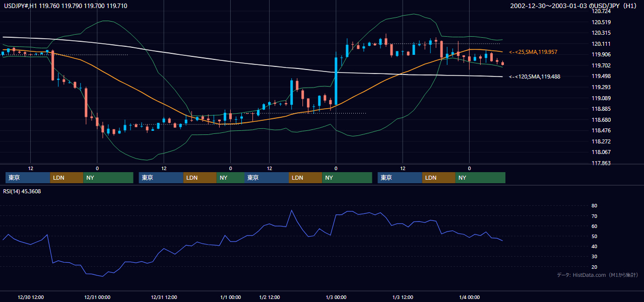Image resolution: width=644 pixels, height=302 pixels.
Task: Select the 1/4 00:00 date label
Action: [469, 297]
